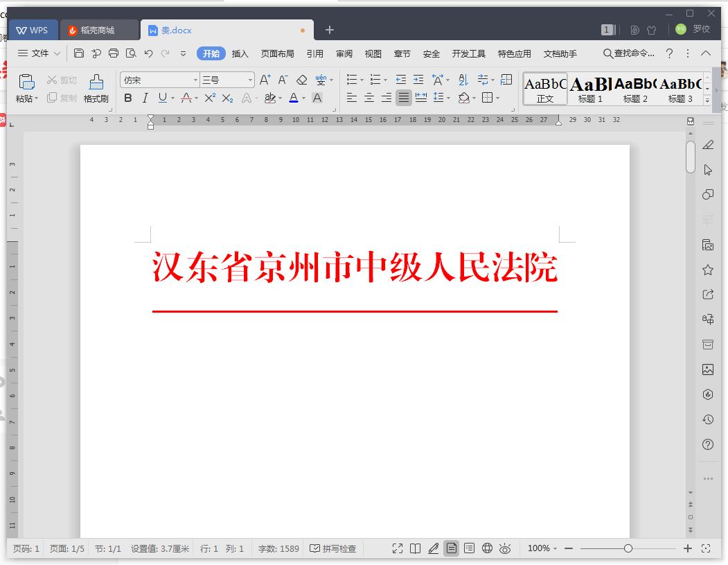Apply superscript formatting
The image size is (728, 565).
209,98
